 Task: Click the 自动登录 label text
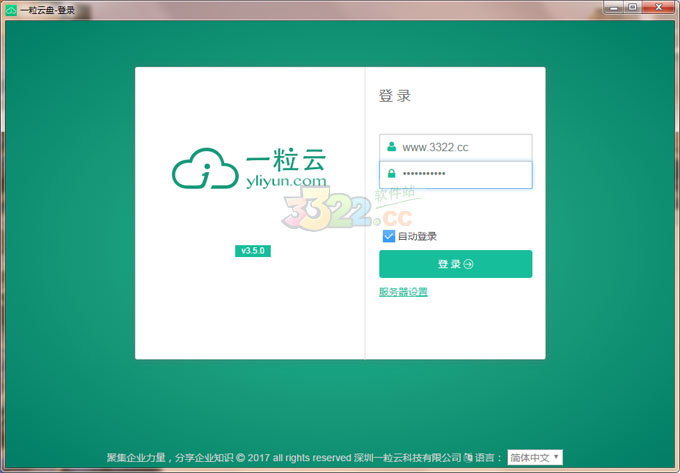pyautogui.click(x=417, y=237)
